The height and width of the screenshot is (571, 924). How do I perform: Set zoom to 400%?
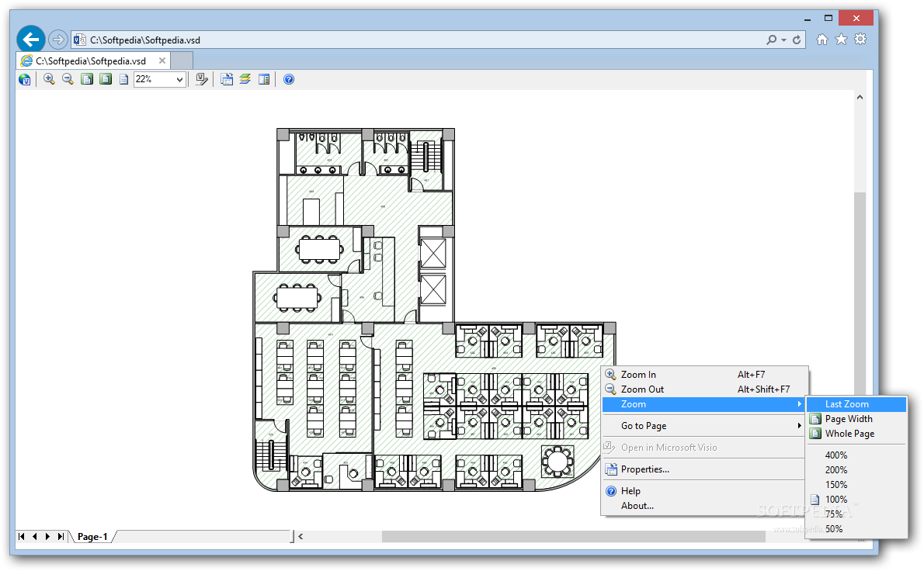pyautogui.click(x=856, y=455)
